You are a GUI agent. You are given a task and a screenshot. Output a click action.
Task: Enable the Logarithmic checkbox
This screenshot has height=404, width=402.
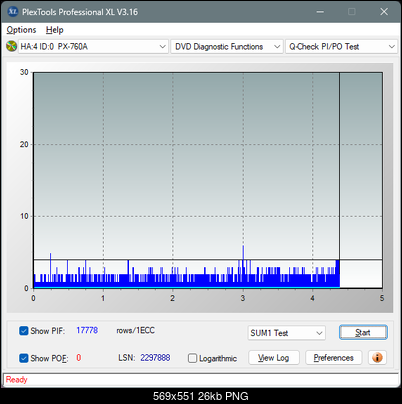[192, 358]
